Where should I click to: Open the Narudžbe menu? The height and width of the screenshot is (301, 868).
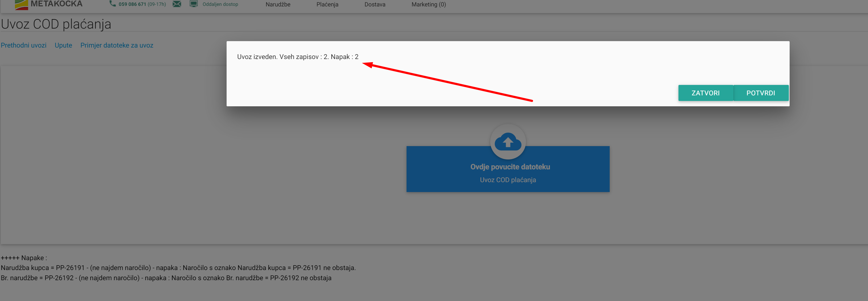click(x=278, y=4)
